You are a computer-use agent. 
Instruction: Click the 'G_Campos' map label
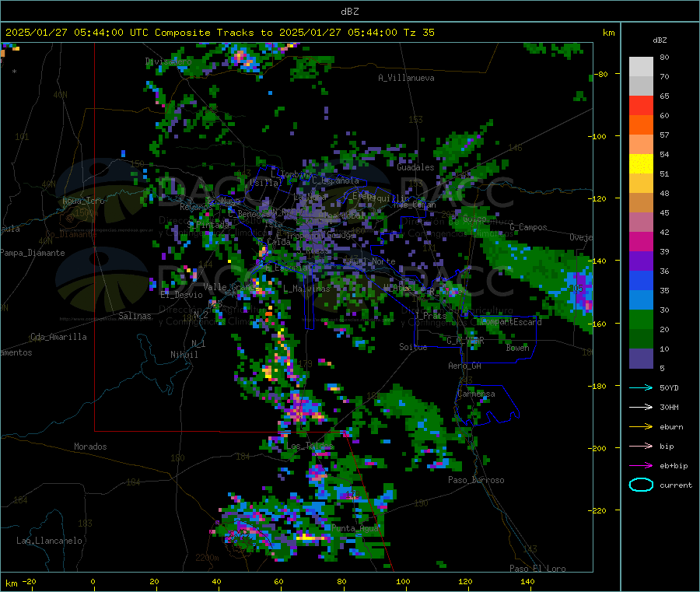pyautogui.click(x=528, y=227)
